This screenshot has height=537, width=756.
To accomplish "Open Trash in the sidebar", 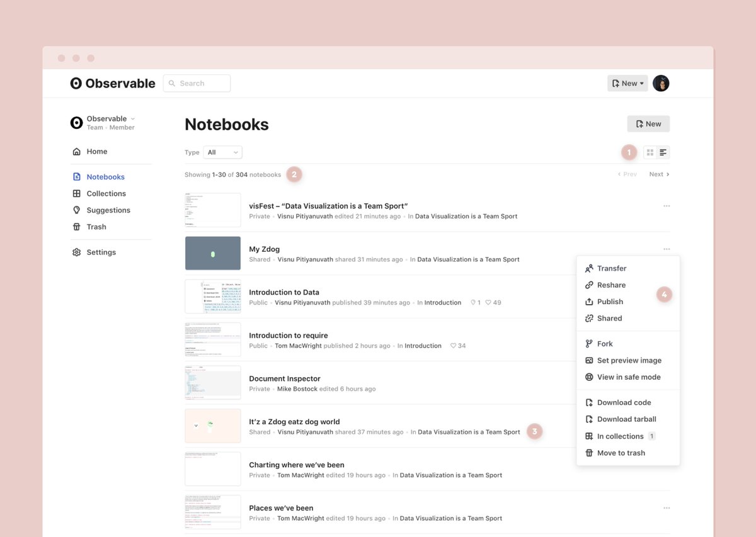I will pyautogui.click(x=96, y=227).
